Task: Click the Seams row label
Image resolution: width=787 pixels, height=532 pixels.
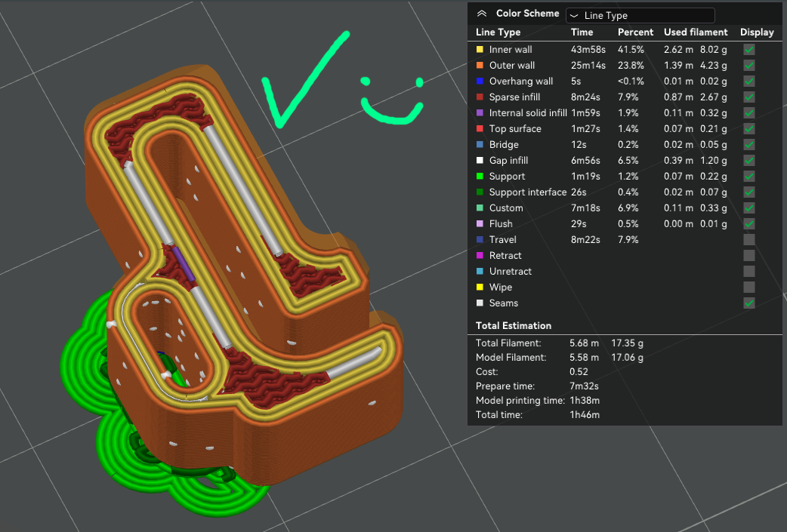Action: tap(504, 303)
